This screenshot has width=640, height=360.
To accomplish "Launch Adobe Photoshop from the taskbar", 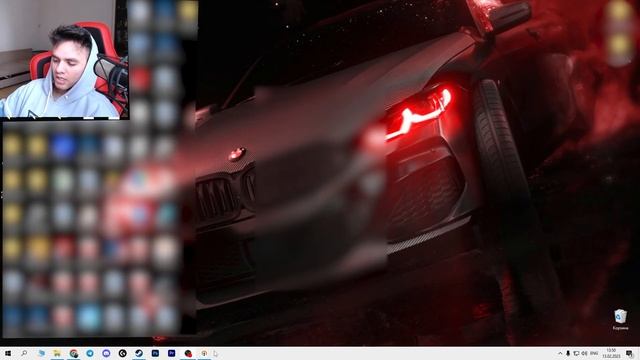I will point(155,353).
